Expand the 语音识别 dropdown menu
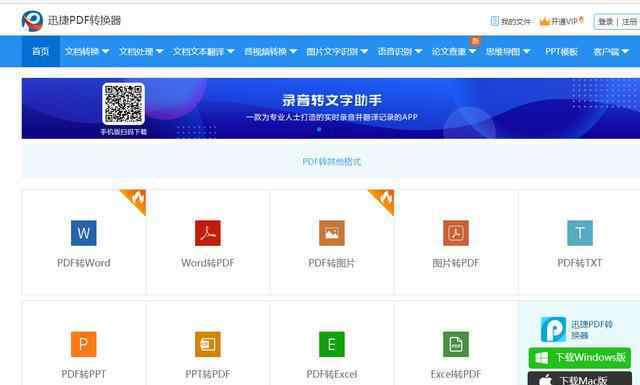The height and width of the screenshot is (385, 640). pos(400,51)
